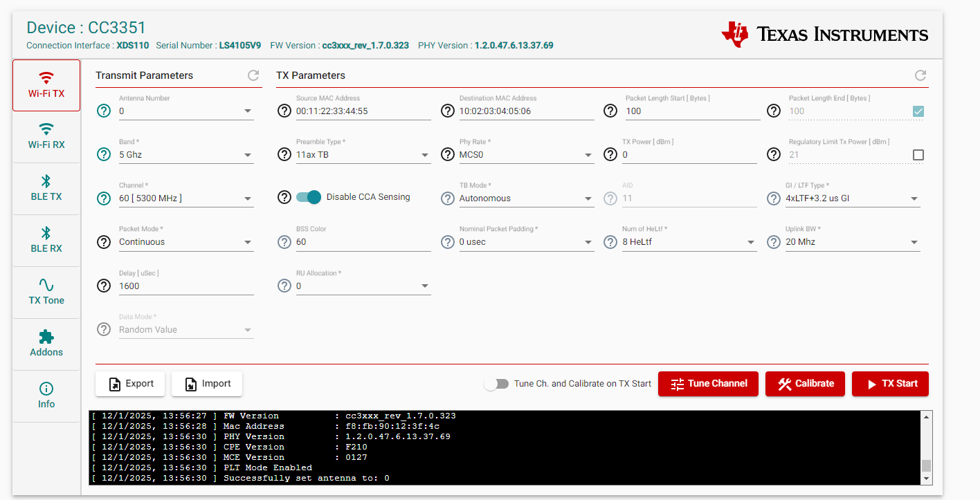Click the help icon beside Preamble Type
980x500 pixels.
click(284, 154)
